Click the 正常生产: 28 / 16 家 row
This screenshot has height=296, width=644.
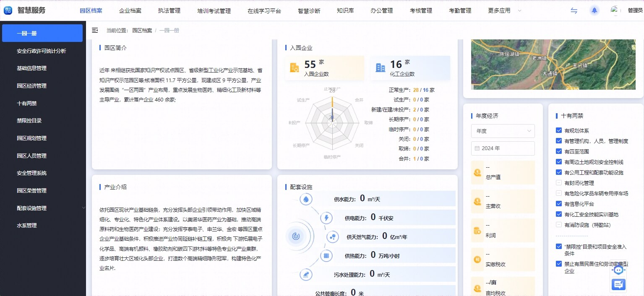411,90
